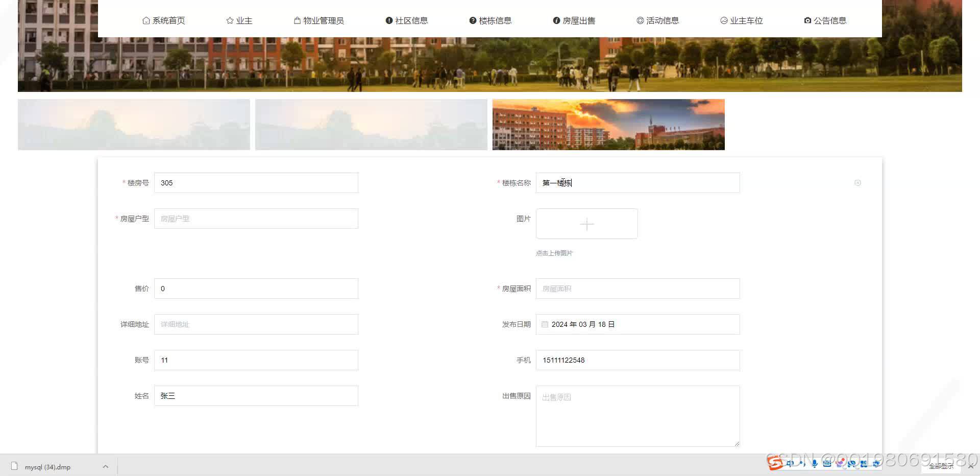Click the Sogou input method logo icon

(x=775, y=464)
